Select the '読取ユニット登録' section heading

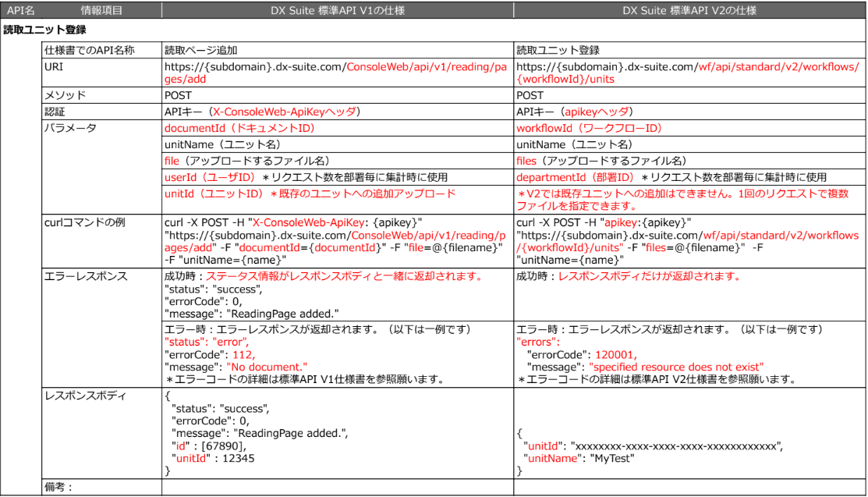(44, 30)
